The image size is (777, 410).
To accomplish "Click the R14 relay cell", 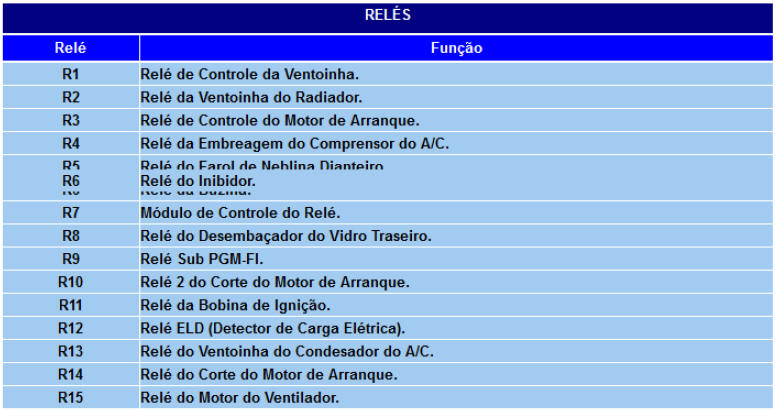I will (70, 374).
